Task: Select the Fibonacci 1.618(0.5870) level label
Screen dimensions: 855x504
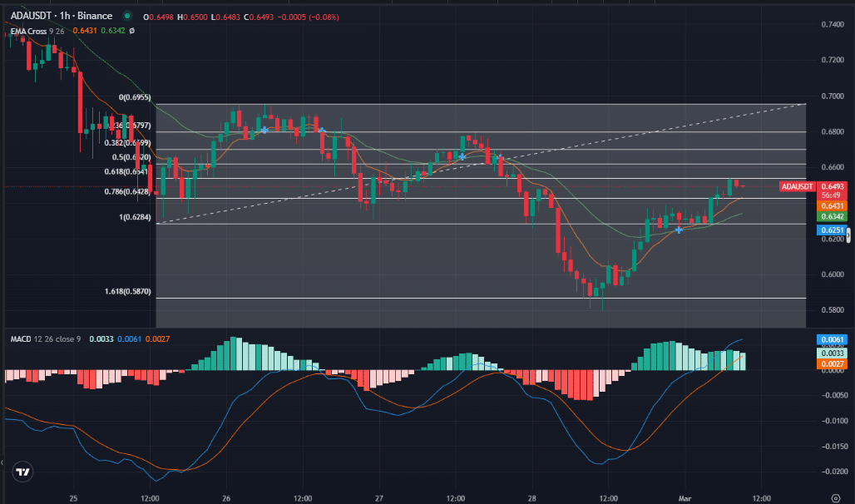Action: pyautogui.click(x=127, y=292)
